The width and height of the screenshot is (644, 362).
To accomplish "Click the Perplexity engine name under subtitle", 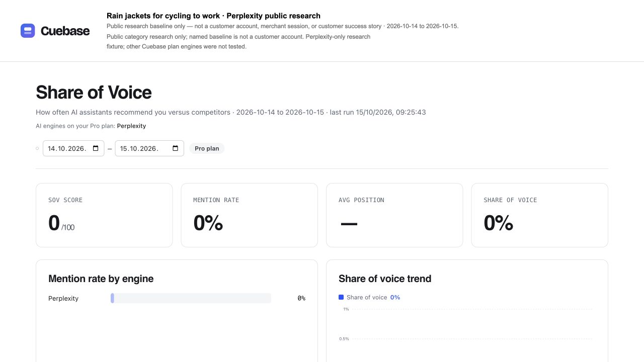I will [x=131, y=126].
